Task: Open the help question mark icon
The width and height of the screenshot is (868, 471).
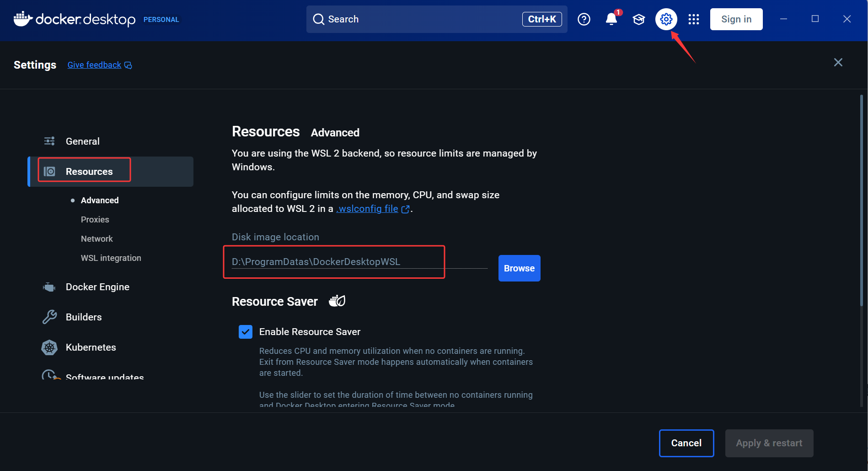Action: point(584,19)
